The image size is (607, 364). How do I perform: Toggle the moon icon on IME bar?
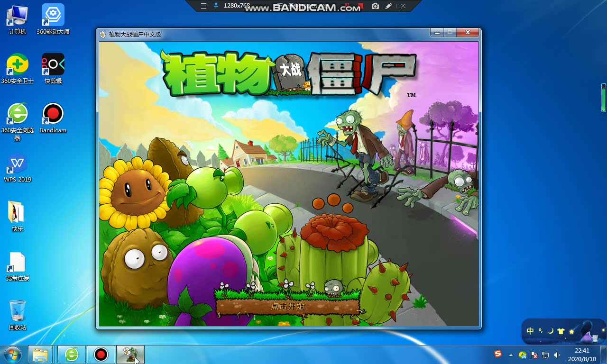[551, 331]
